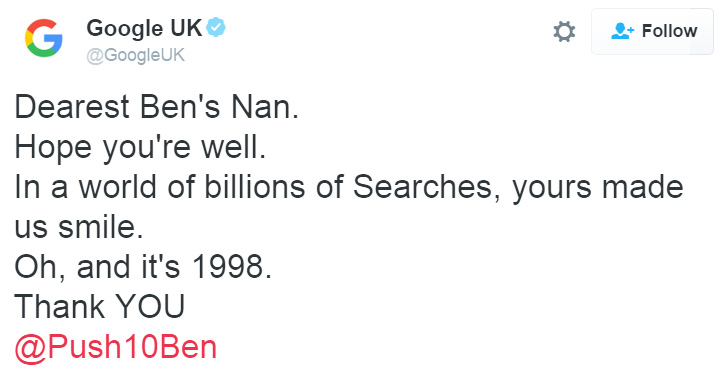The image size is (726, 376).
Task: Open the Google UK profile avatar
Action: point(44,38)
